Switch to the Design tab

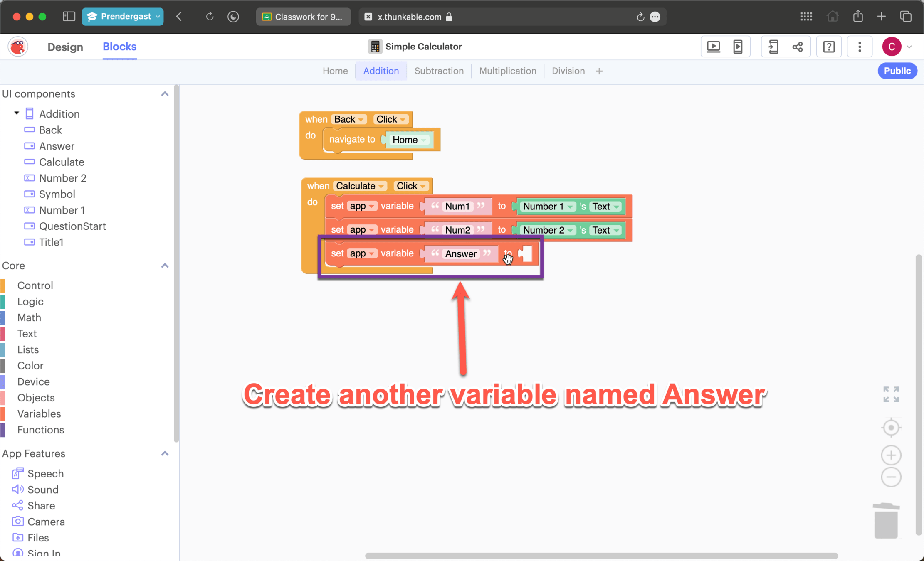point(65,47)
